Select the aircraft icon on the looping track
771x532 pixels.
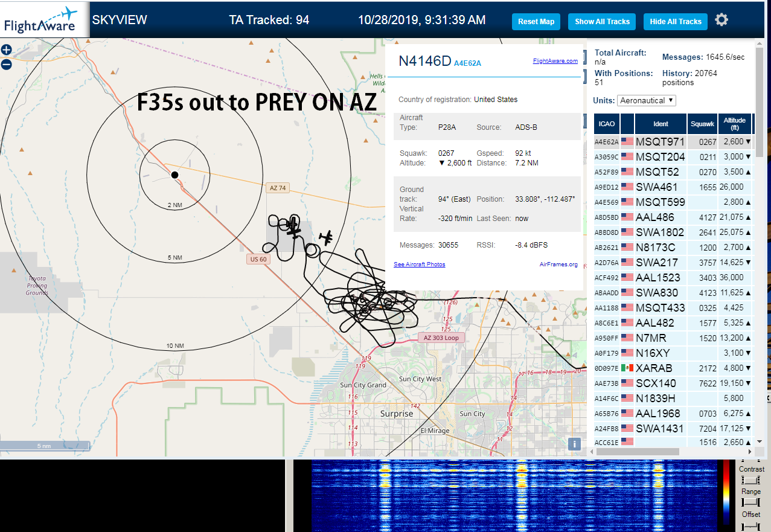294,227
